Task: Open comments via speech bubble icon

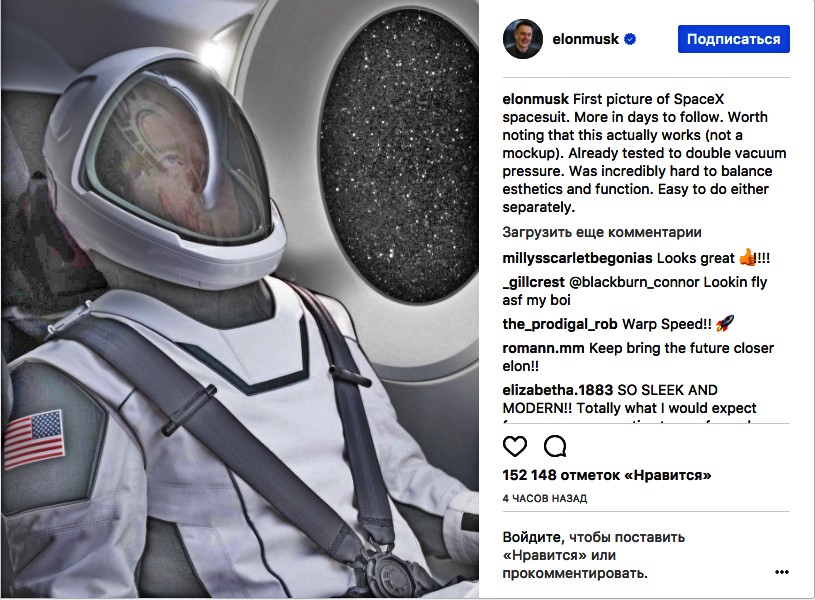Action: 555,446
